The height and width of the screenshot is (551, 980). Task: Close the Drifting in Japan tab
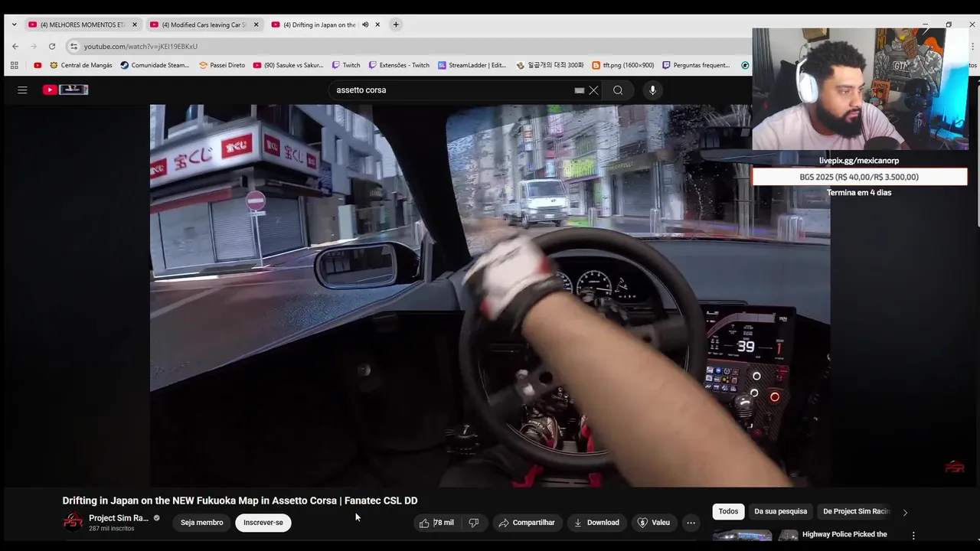coord(377,24)
